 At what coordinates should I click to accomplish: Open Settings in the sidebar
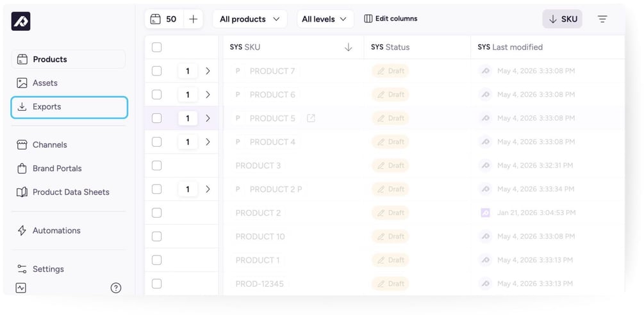tap(68, 269)
